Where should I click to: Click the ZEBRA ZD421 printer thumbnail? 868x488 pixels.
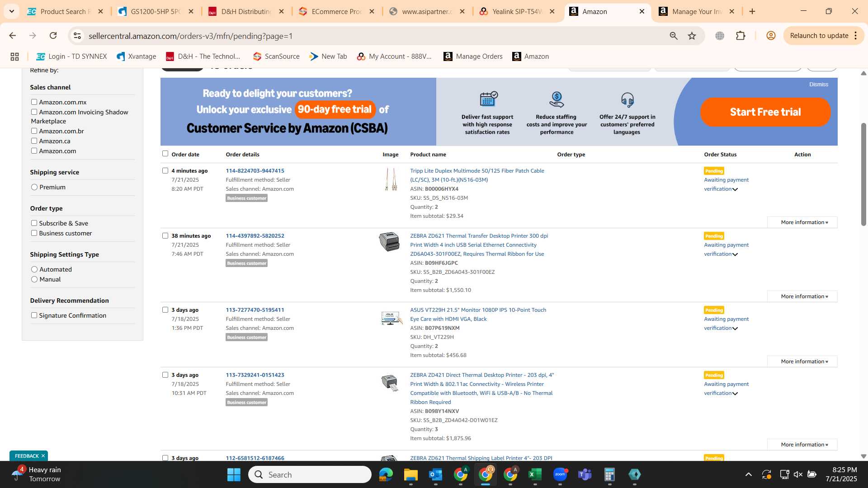coord(390,383)
